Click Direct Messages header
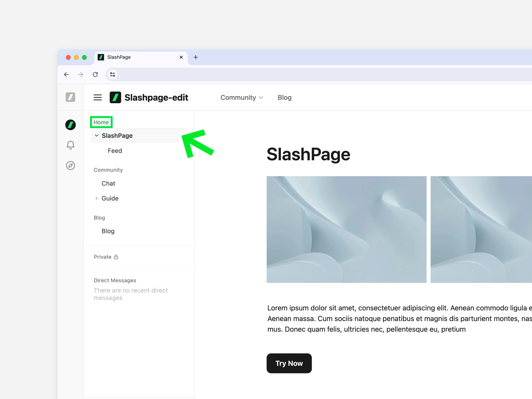The image size is (532, 399). [x=115, y=280]
